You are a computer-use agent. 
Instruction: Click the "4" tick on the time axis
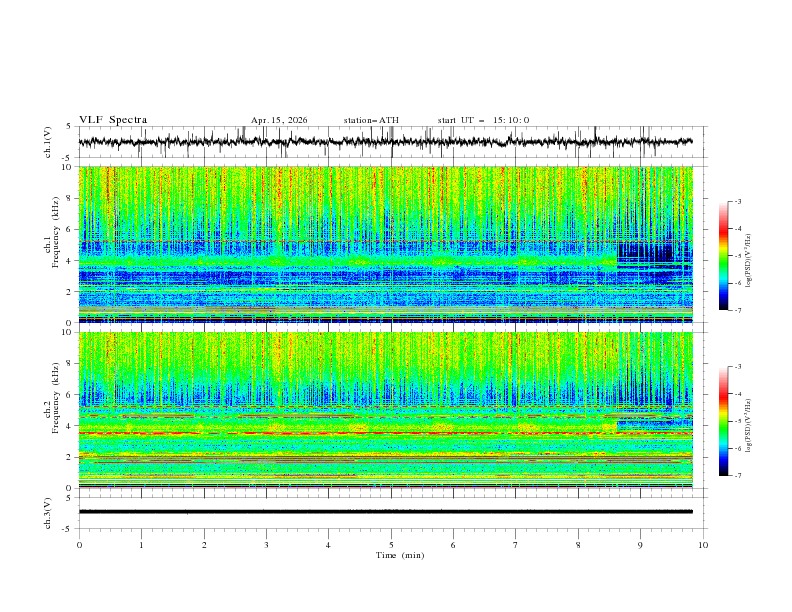tap(328, 545)
